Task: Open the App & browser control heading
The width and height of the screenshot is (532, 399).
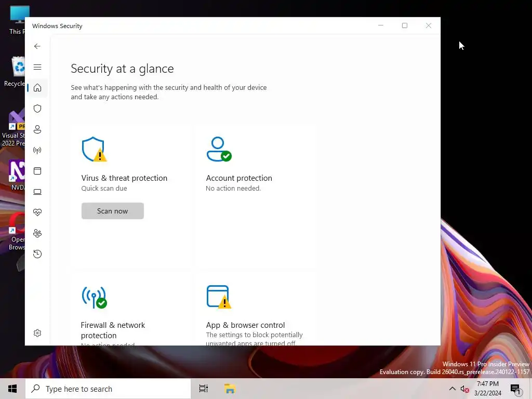Action: click(245, 325)
